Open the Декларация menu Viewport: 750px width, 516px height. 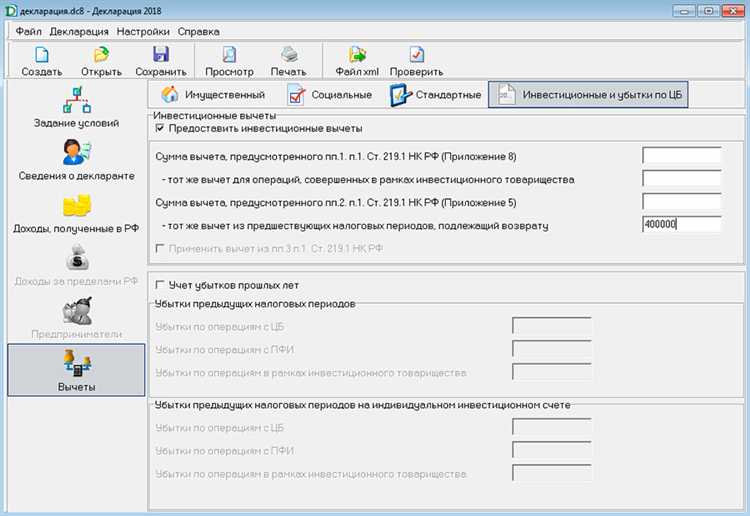point(79,32)
